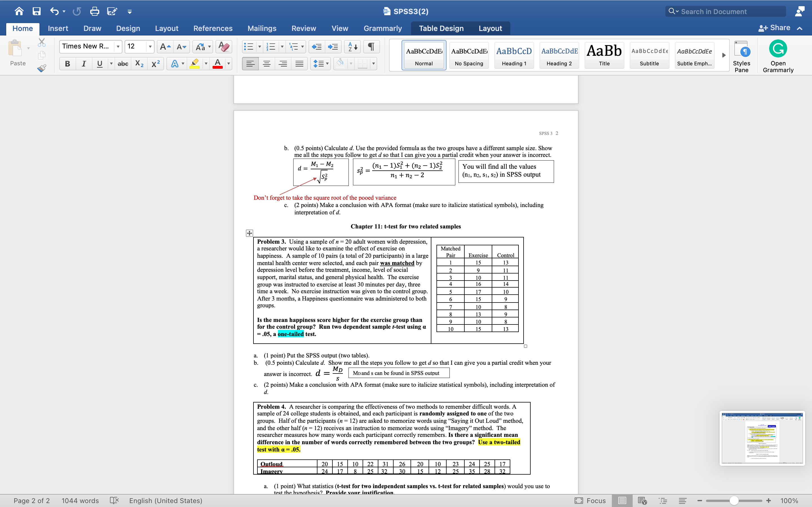Show or hide paragraph marks
Image resolution: width=812 pixels, height=507 pixels.
point(370,46)
